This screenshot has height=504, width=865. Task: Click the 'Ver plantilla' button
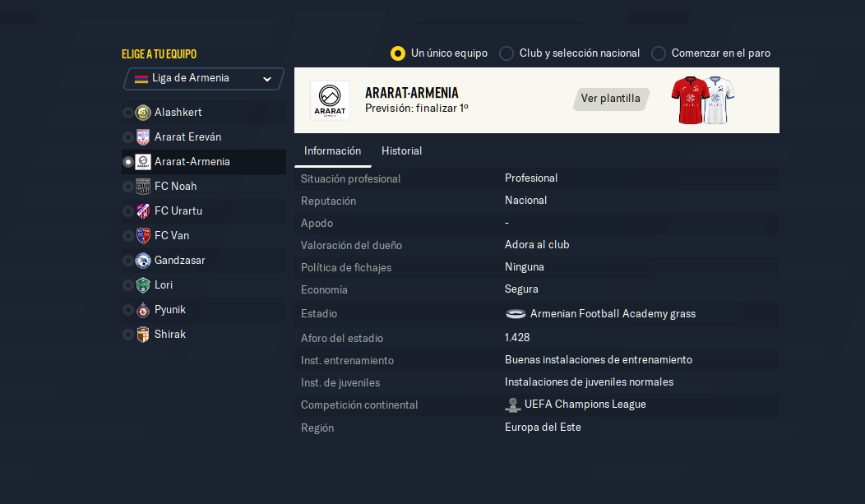point(610,99)
